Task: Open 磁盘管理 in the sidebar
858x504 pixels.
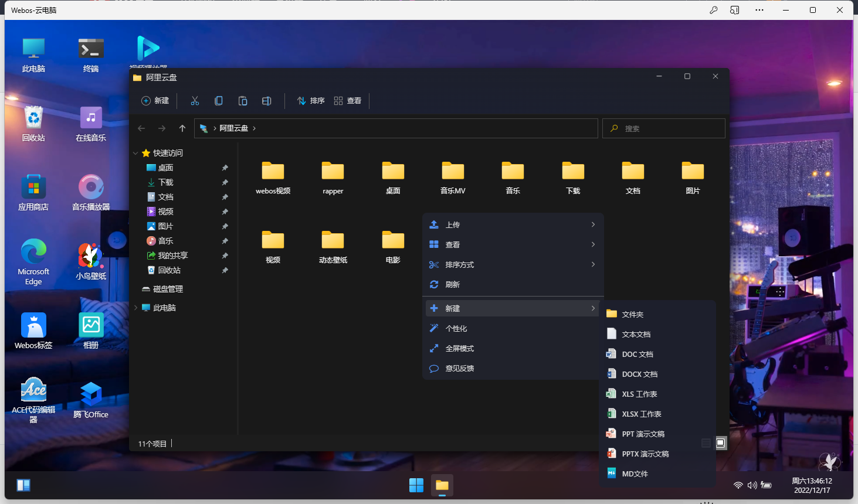Action: click(x=162, y=289)
